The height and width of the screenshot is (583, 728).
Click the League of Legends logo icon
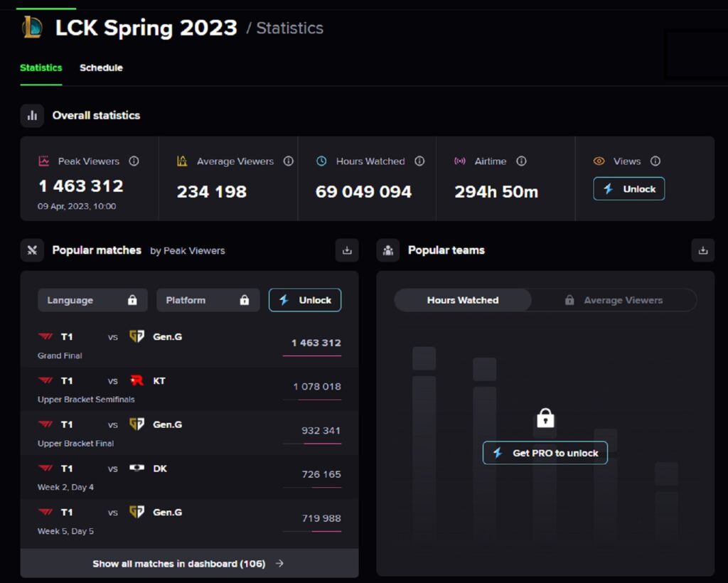tap(32, 28)
